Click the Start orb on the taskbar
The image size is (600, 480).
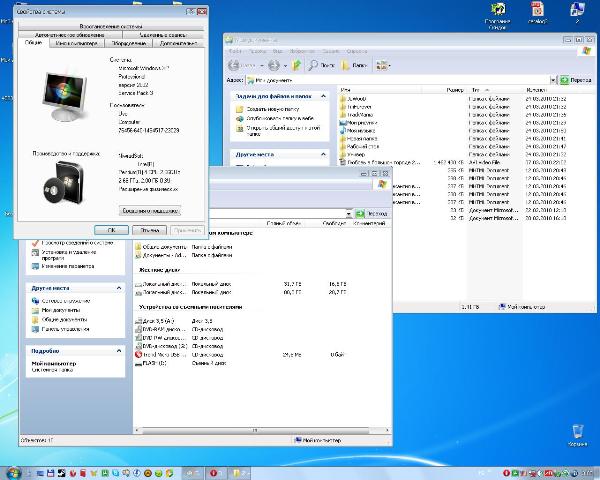click(x=14, y=471)
